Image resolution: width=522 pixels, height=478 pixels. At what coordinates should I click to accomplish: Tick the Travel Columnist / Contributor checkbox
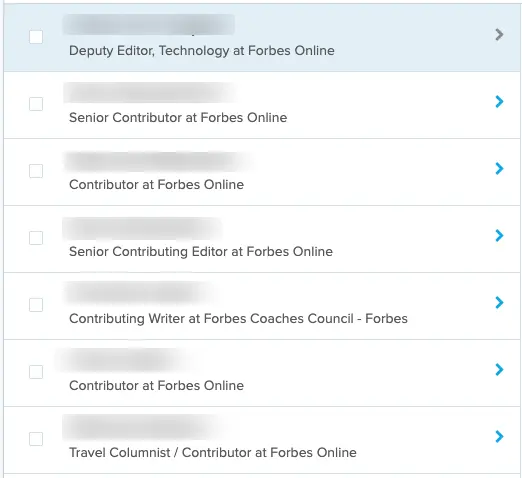[x=36, y=439]
